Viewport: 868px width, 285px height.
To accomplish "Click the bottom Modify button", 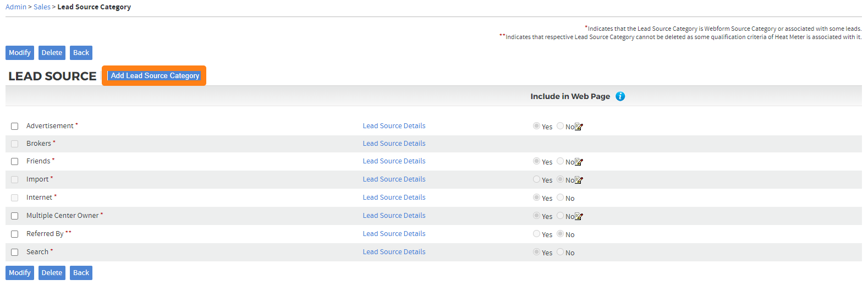I will (20, 273).
